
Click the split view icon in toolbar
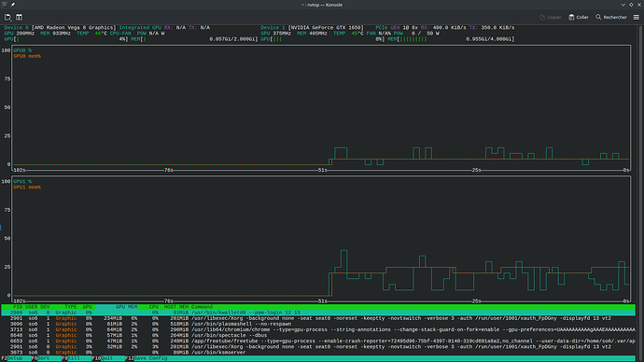click(x=19, y=17)
